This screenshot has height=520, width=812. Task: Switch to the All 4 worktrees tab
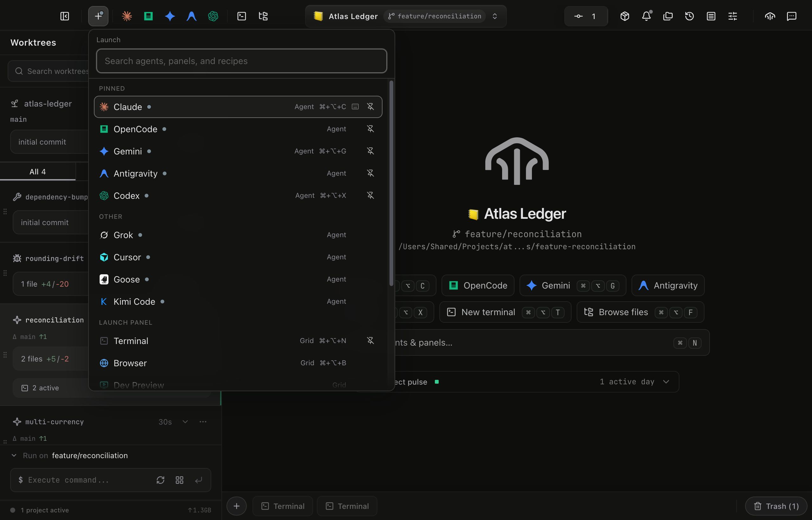[37, 172]
